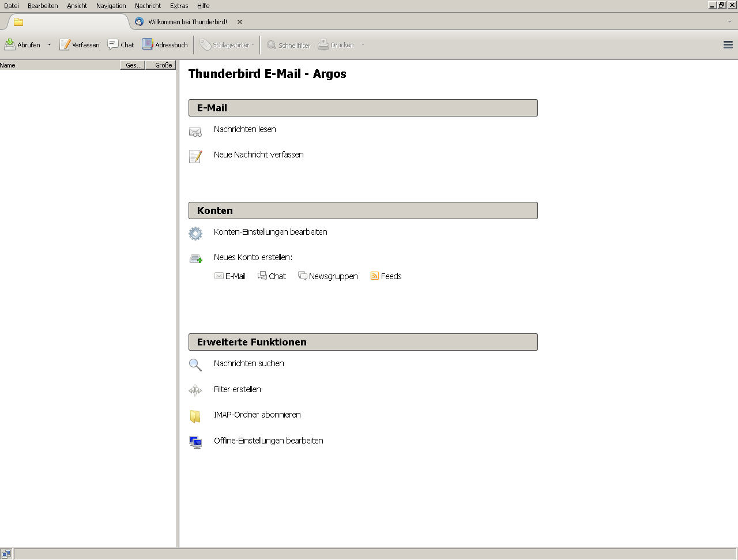Create a new Feeds account
738x560 pixels.
coord(386,276)
